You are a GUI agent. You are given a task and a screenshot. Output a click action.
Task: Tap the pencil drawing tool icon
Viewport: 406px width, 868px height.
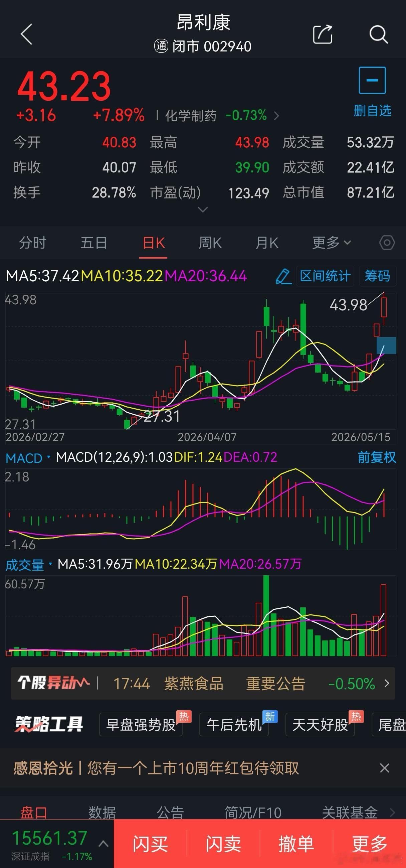coord(283,276)
